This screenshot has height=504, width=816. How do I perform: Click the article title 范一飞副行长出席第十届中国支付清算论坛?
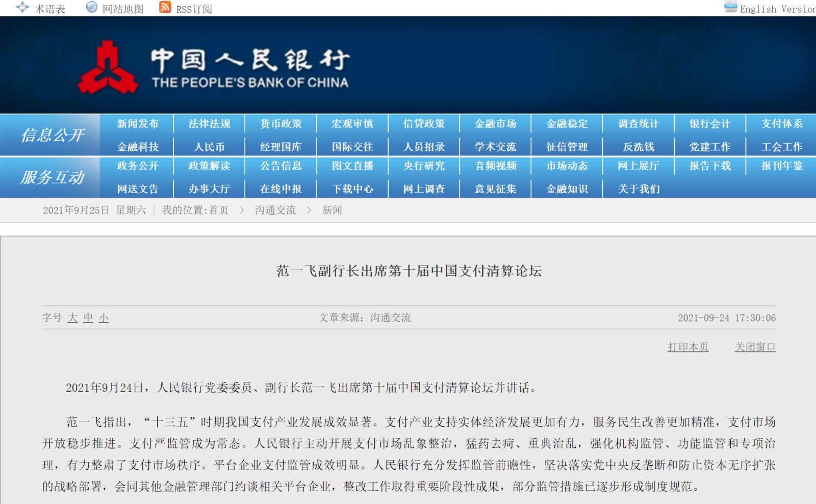tap(409, 271)
